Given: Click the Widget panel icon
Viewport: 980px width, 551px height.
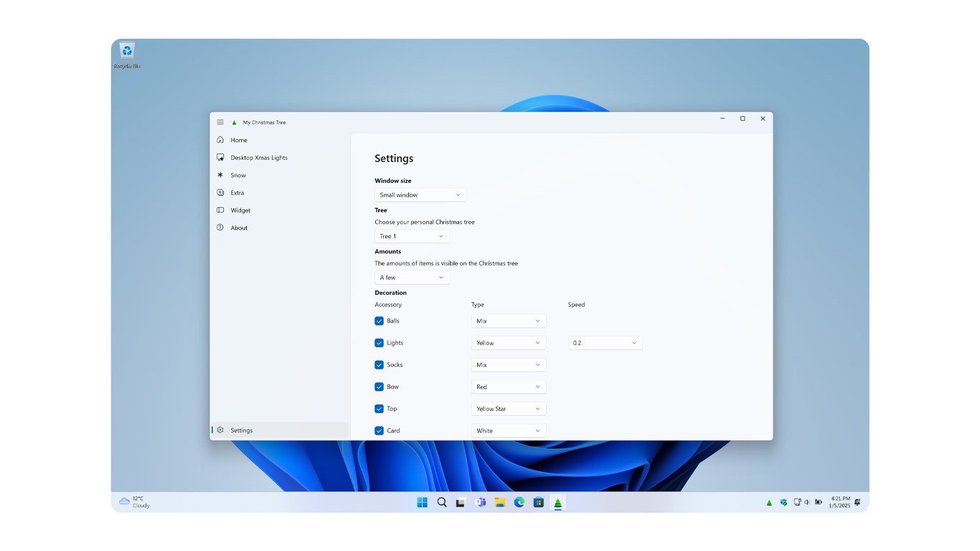Looking at the screenshot, I should (x=220, y=210).
